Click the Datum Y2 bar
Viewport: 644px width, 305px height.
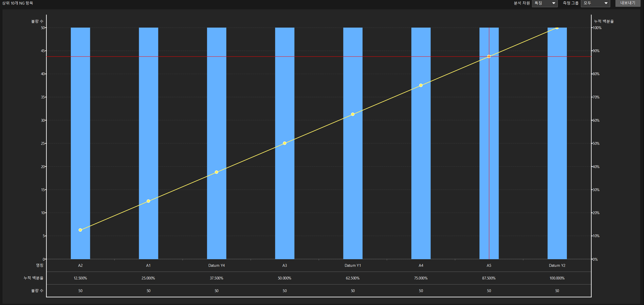tap(557, 143)
